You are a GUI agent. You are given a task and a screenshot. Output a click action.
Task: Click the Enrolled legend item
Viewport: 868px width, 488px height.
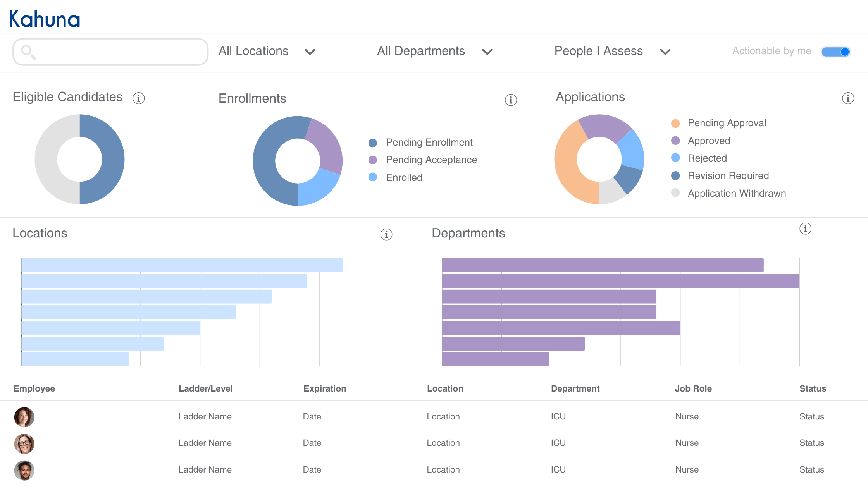click(x=404, y=177)
